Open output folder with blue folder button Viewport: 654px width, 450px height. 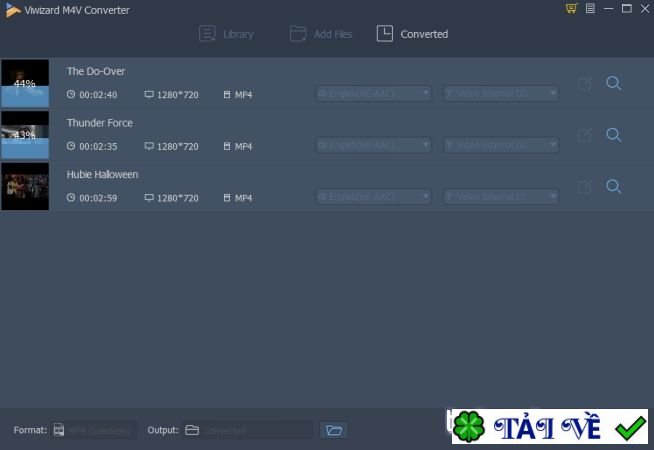pos(334,430)
